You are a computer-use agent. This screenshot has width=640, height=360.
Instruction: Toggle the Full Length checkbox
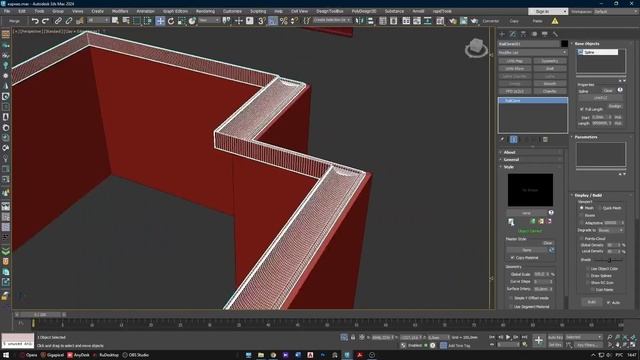click(x=582, y=109)
